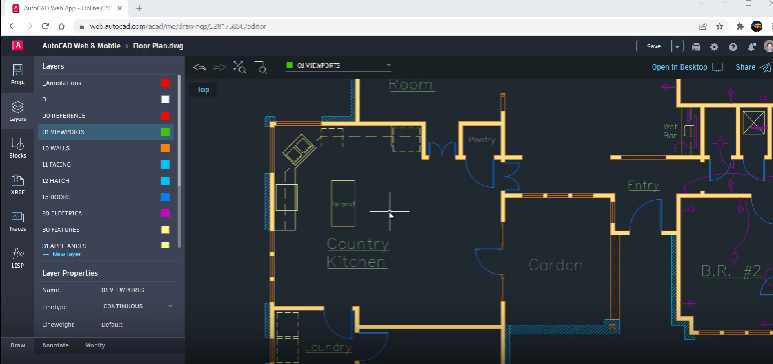Image resolution: width=773 pixels, height=364 pixels.
Task: Click the Print (plot) icon
Action: pos(696,47)
